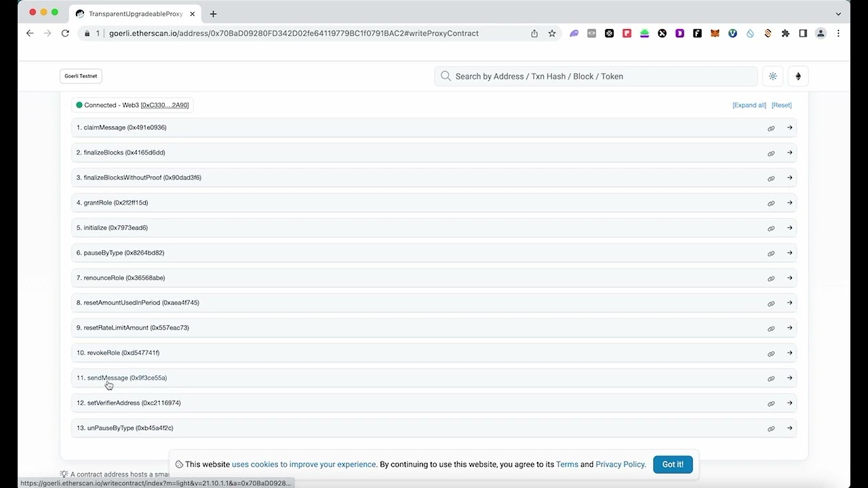The height and width of the screenshot is (488, 868).
Task: Open a new browser tab
Action: 213,14
